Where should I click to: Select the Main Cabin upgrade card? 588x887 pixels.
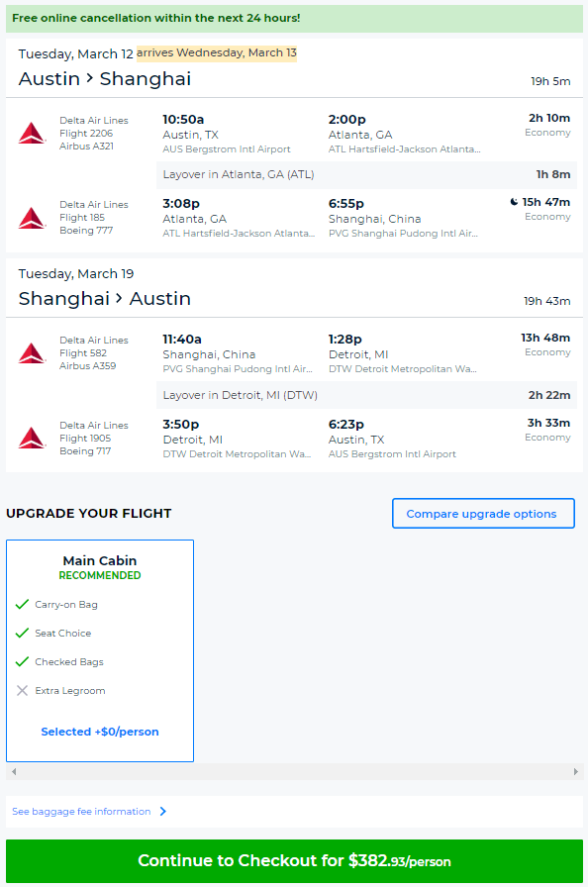[100, 650]
